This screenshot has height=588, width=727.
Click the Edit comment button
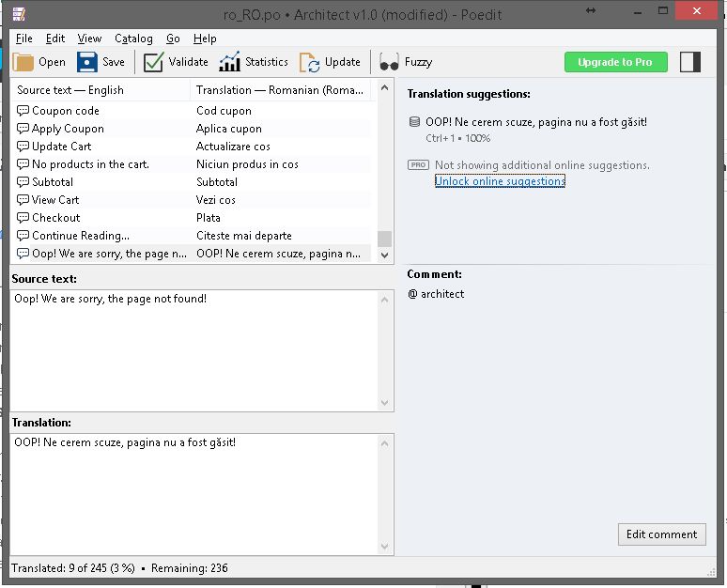[x=661, y=534]
